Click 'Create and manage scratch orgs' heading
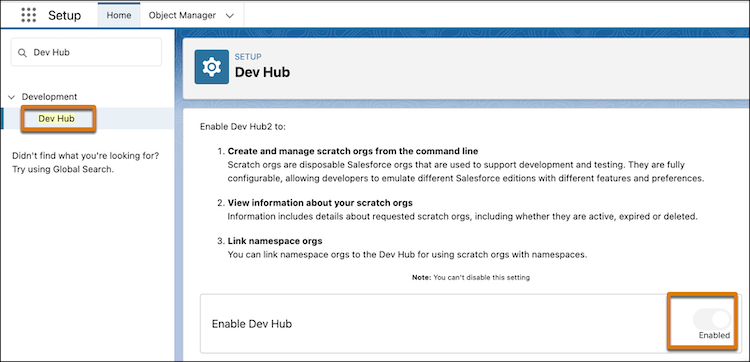 [x=353, y=151]
